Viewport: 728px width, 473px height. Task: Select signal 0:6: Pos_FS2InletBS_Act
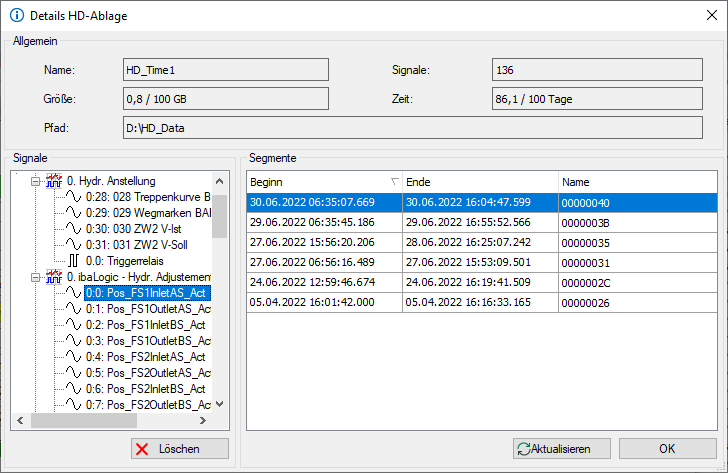[145, 389]
